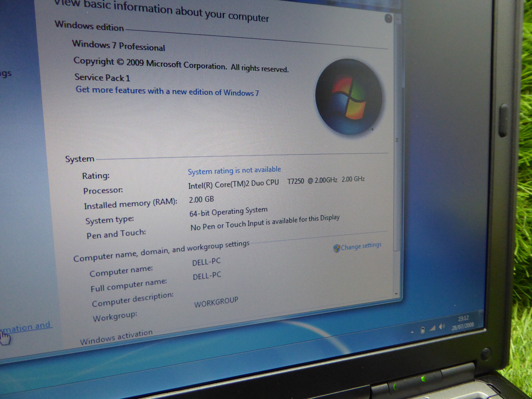This screenshot has height=399, width=532.
Task: Click the 'Rating:' label
Action: (x=96, y=176)
